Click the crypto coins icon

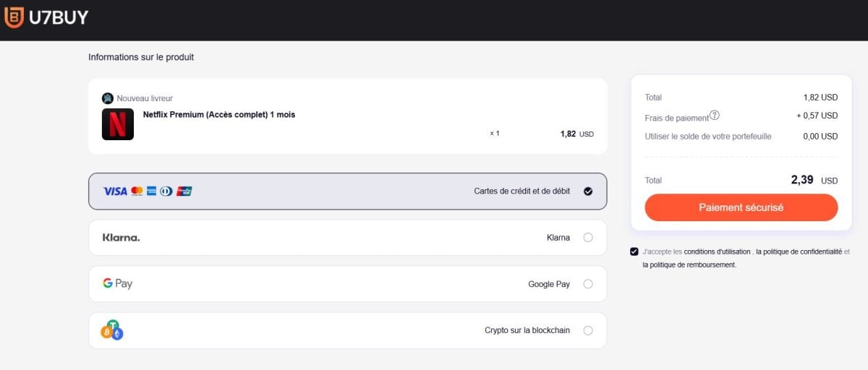pos(112,330)
